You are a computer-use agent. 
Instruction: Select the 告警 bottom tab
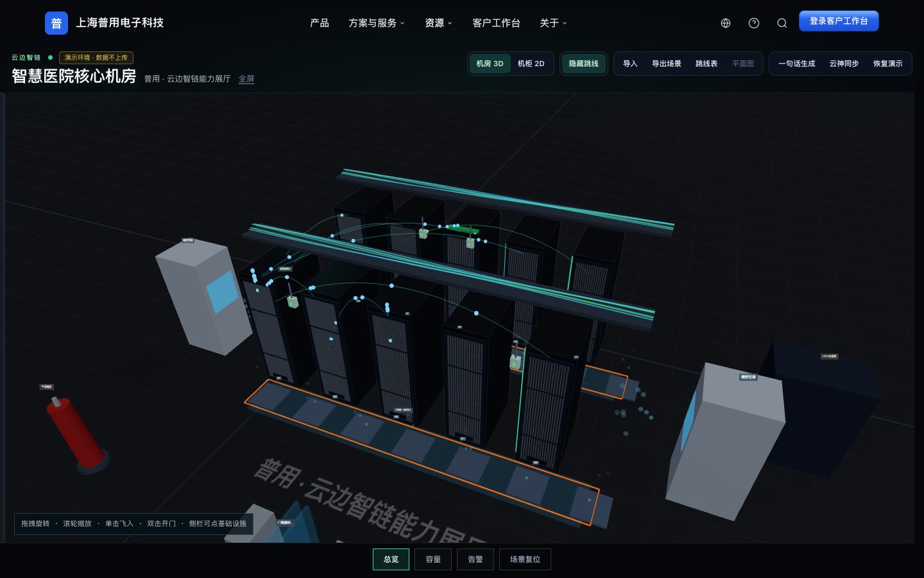(475, 559)
